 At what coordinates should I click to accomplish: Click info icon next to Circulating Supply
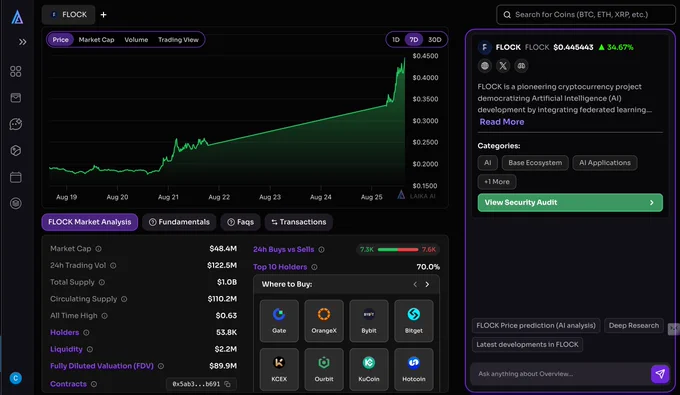click(124, 299)
